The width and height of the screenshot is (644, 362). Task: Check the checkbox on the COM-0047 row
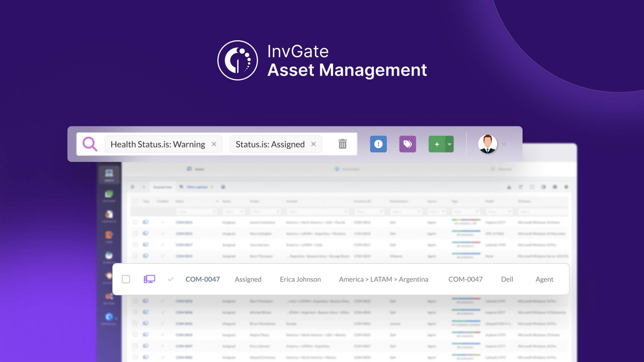pos(126,279)
